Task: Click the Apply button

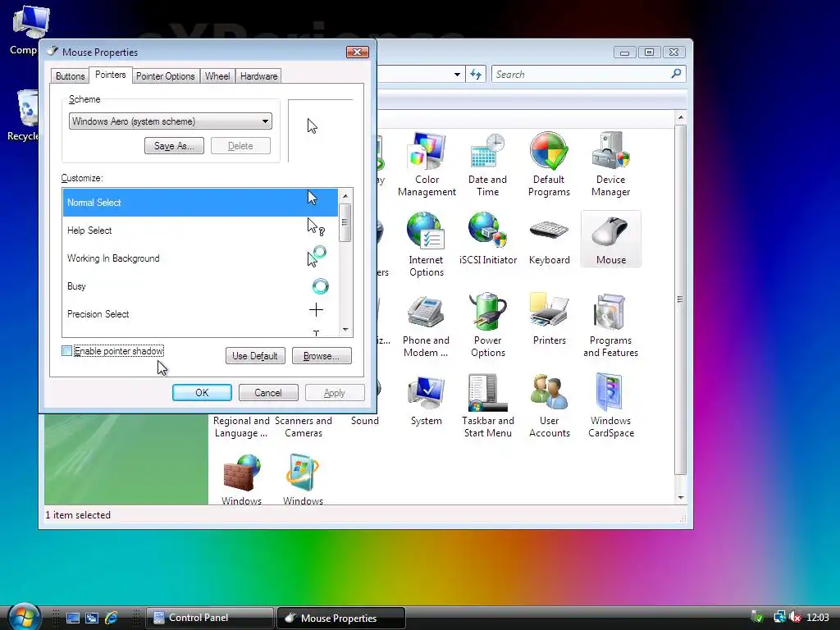Action: (x=335, y=393)
